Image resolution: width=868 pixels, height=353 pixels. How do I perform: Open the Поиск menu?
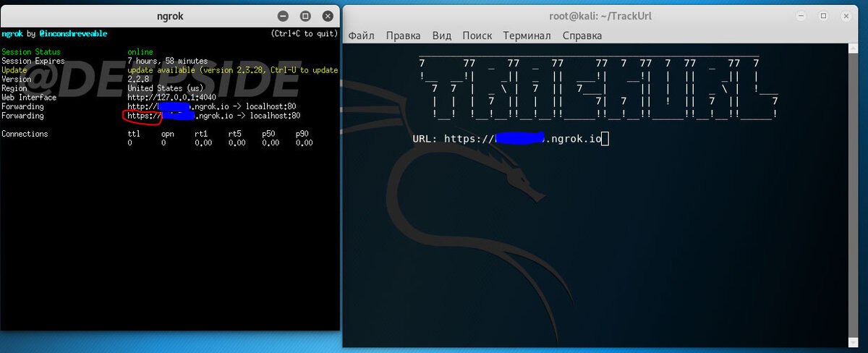click(x=477, y=35)
